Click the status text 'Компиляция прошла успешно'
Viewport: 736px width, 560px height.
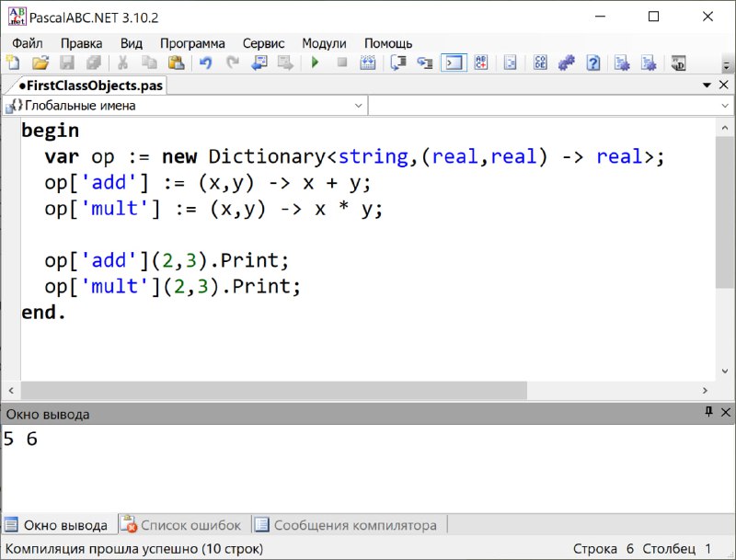[x=101, y=549]
